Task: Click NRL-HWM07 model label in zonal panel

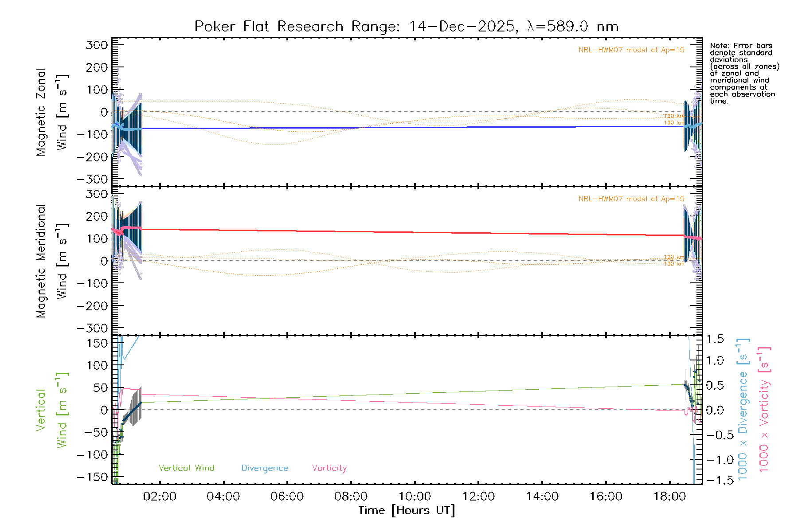Action: click(x=631, y=50)
